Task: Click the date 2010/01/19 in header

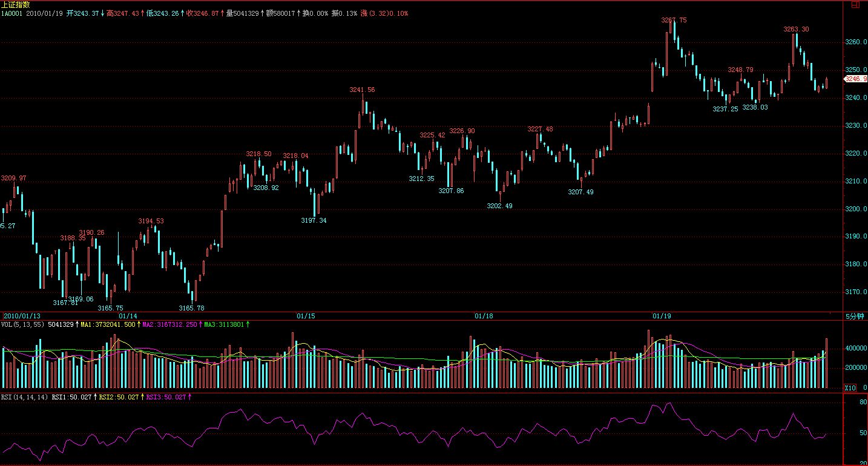Action: (x=45, y=13)
